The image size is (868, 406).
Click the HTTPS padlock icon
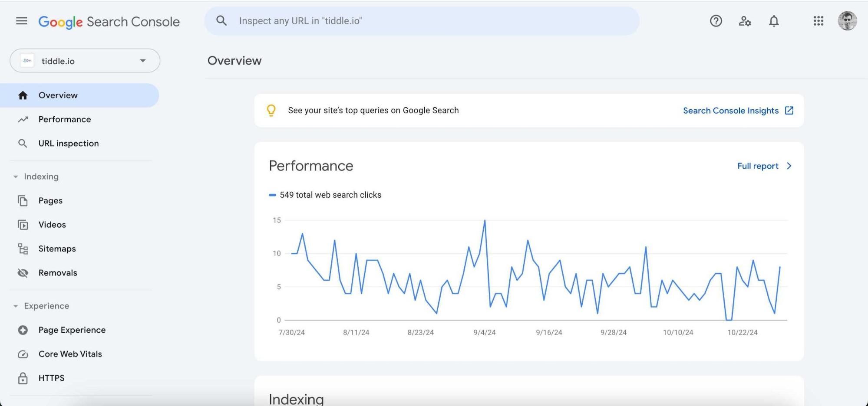[23, 378]
